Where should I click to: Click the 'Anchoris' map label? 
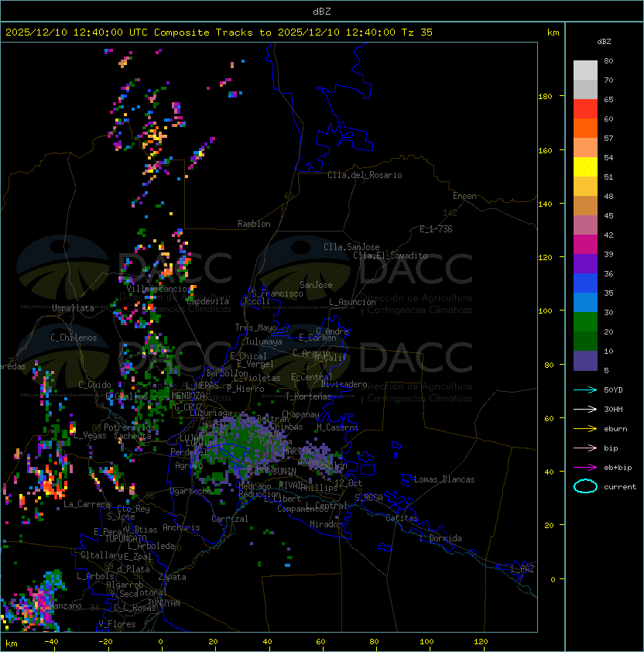[181, 527]
